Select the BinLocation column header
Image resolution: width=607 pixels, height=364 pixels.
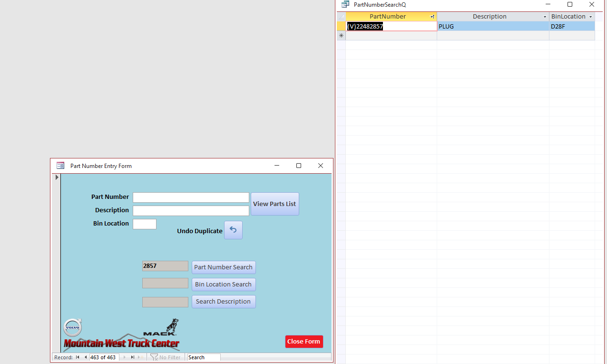point(569,16)
